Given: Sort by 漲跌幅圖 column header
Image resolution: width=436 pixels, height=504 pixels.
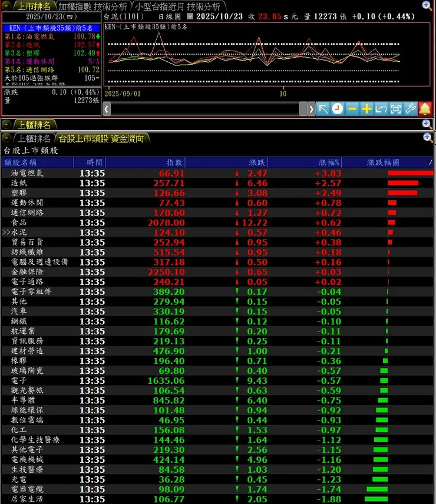Looking at the screenshot, I should pos(387,163).
